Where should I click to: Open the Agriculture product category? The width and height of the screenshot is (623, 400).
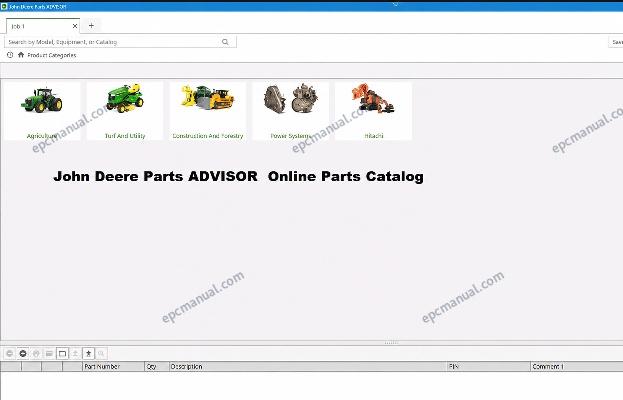coord(42,111)
